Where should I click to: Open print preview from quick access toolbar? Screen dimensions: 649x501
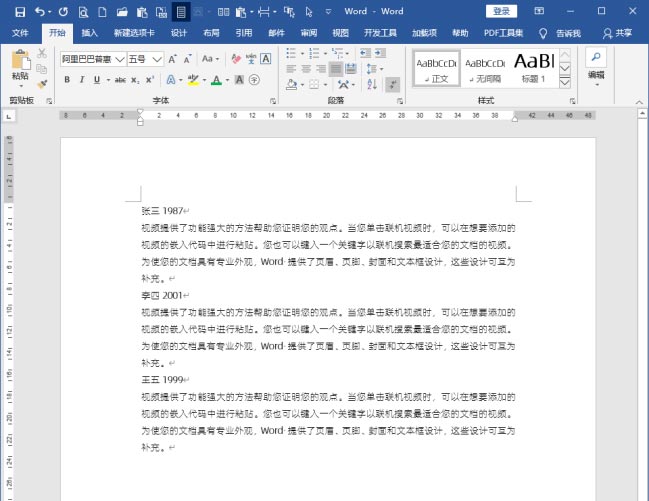83,12
